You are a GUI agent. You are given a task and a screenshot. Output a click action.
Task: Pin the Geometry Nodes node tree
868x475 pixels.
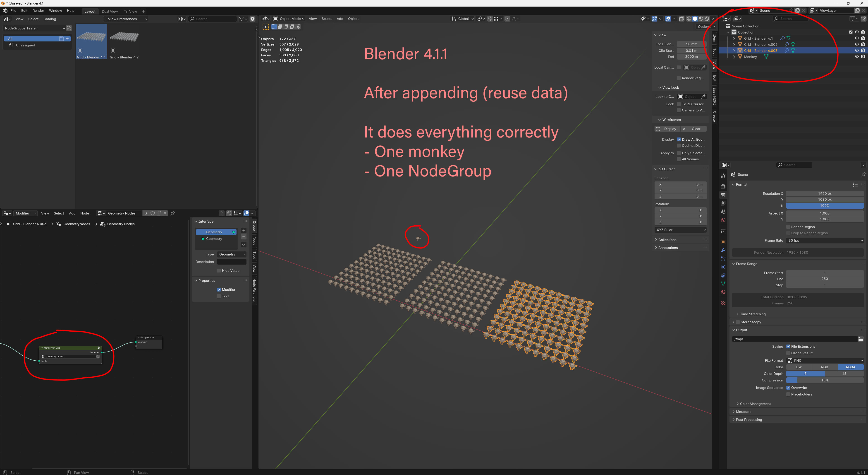pos(172,213)
